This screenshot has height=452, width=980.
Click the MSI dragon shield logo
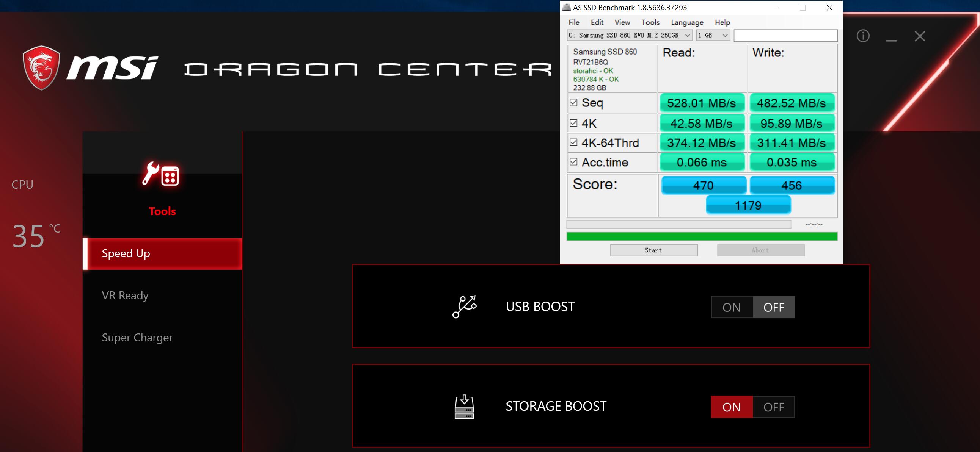click(41, 68)
